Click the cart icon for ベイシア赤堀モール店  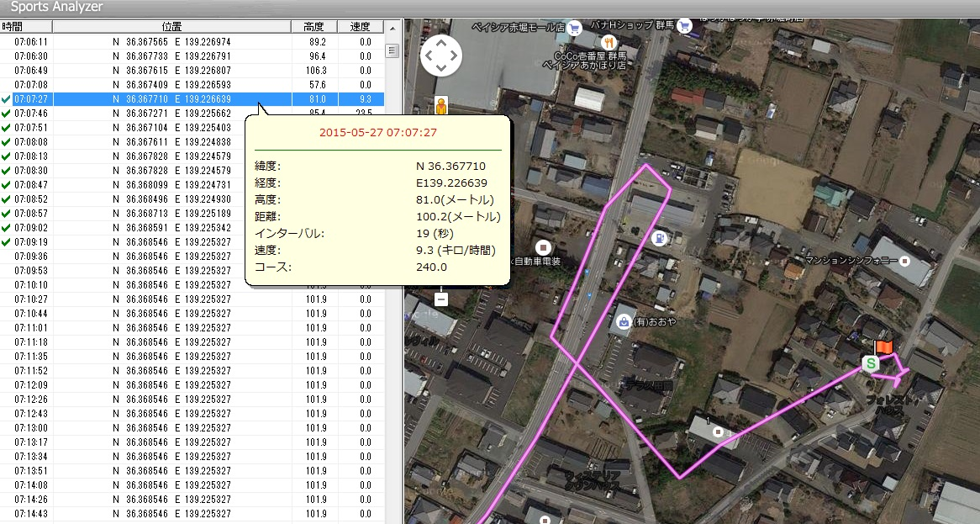click(574, 27)
